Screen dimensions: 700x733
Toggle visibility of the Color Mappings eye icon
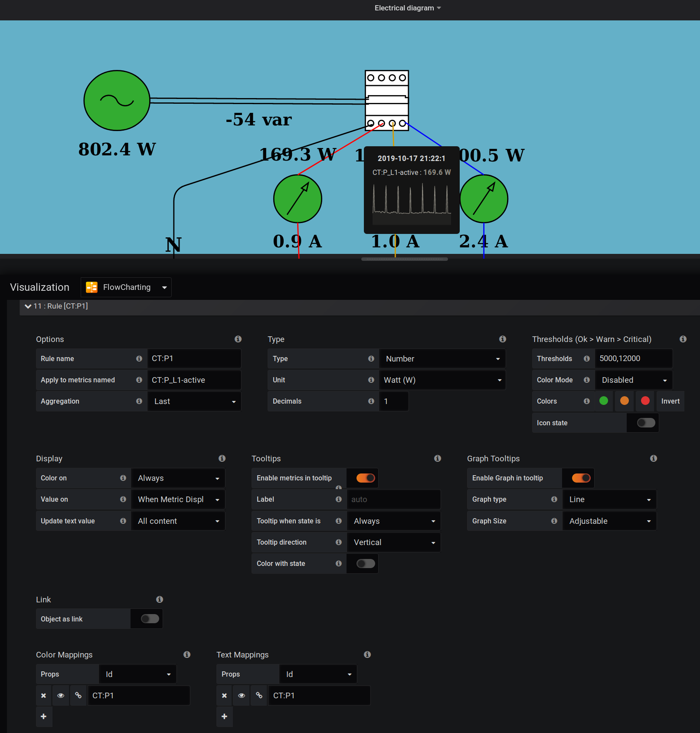coord(61,695)
